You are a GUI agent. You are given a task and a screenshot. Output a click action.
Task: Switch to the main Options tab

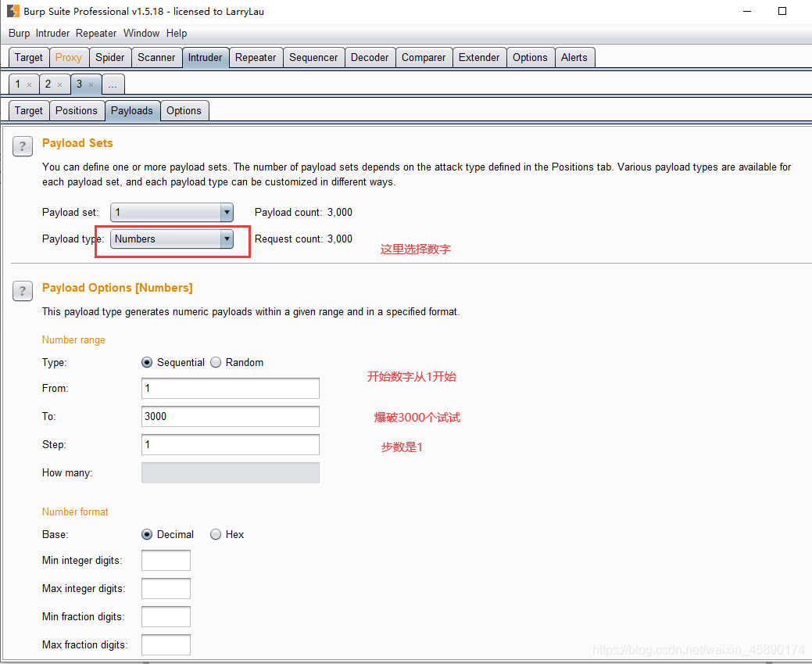point(531,58)
